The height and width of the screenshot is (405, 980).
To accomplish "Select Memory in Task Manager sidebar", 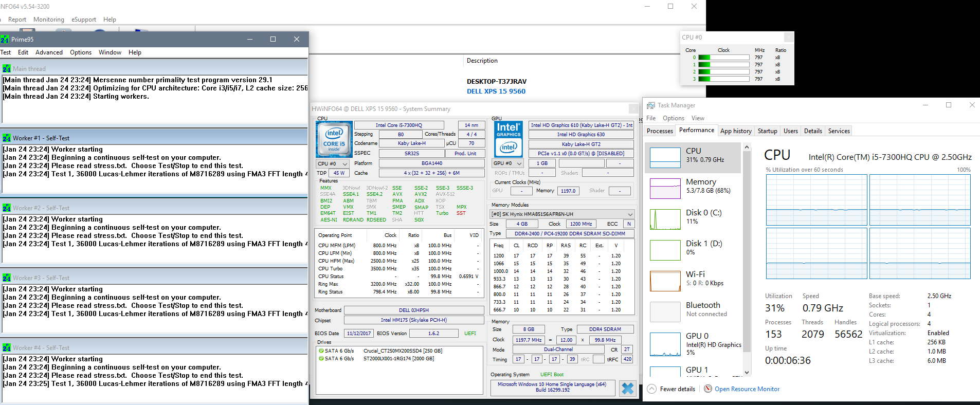I will pyautogui.click(x=693, y=188).
